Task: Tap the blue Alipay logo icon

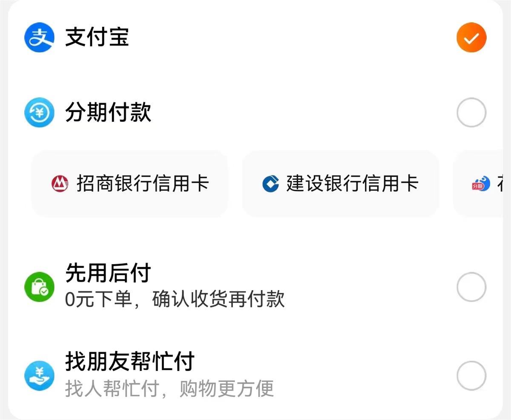Action: pyautogui.click(x=39, y=37)
